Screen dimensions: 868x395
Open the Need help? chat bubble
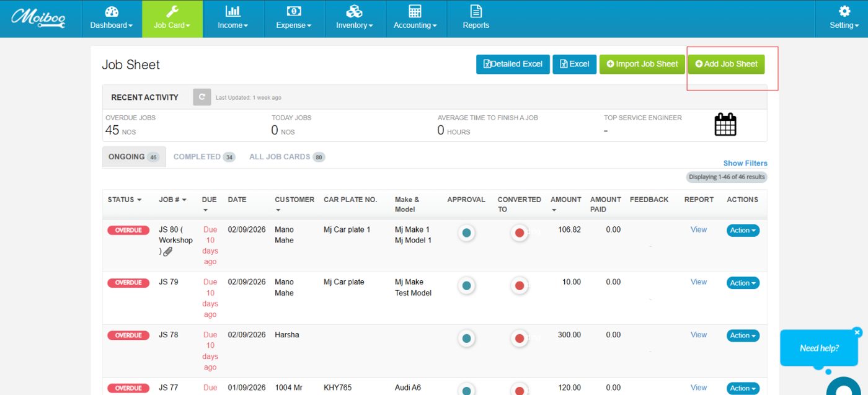[819, 348]
